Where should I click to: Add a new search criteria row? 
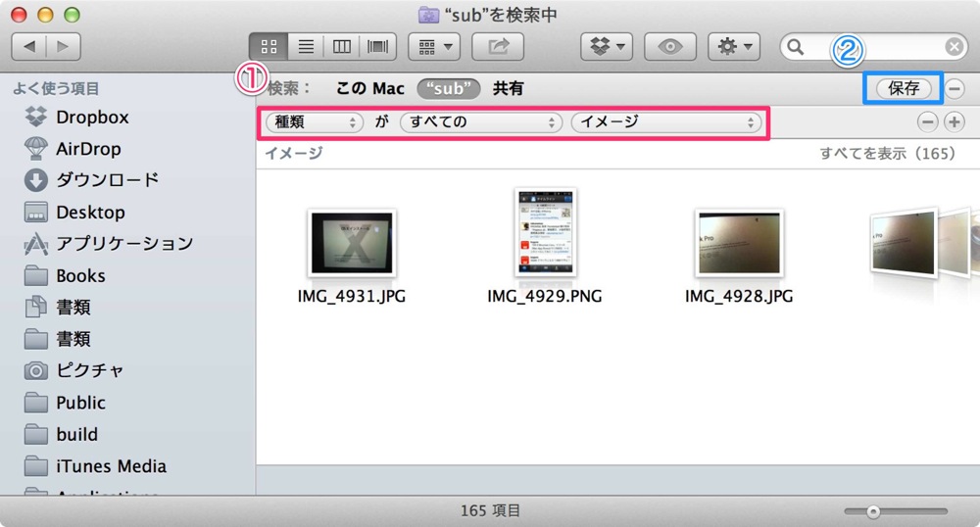(x=954, y=121)
